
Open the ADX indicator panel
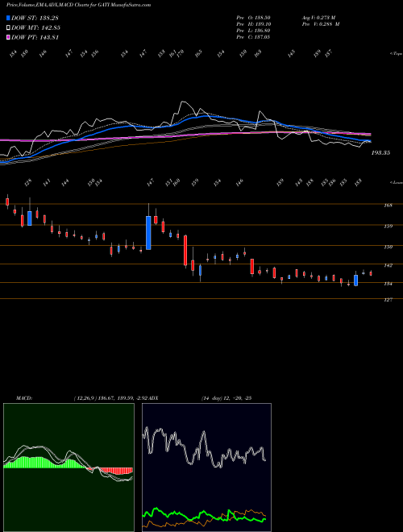pyautogui.click(x=206, y=468)
